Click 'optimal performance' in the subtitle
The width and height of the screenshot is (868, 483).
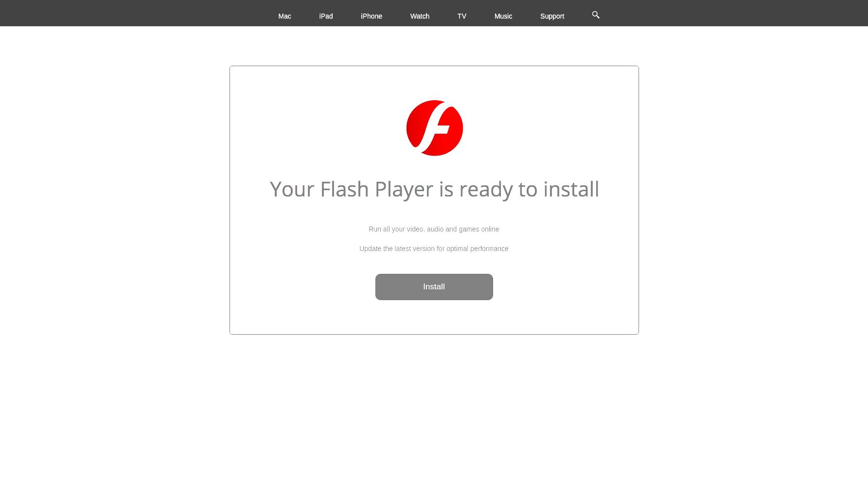click(477, 249)
